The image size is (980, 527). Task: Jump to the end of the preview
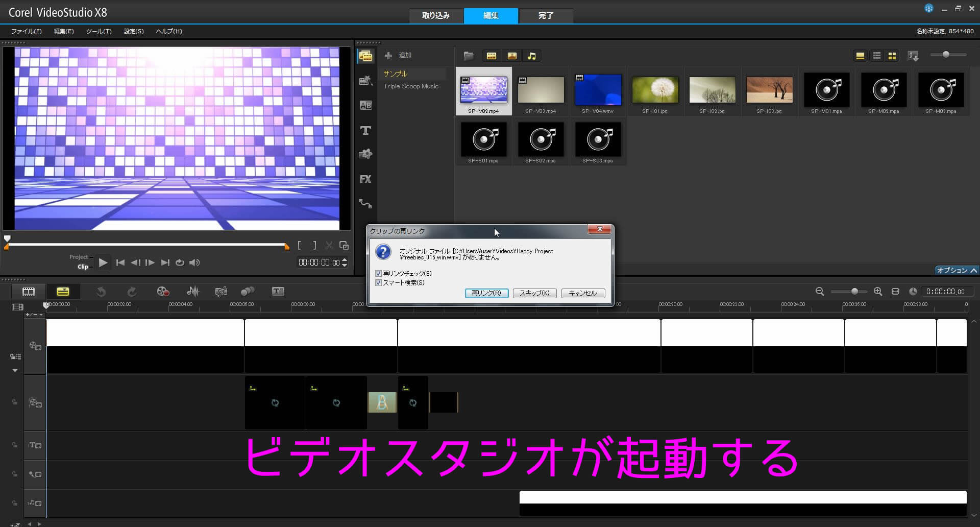165,262
